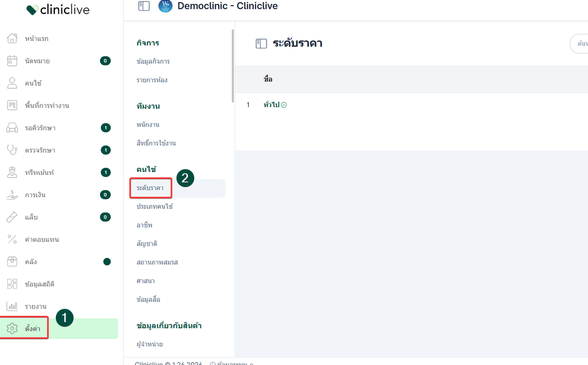
Task: Select ตั้งค่า in the main menu
Action: coord(59,328)
